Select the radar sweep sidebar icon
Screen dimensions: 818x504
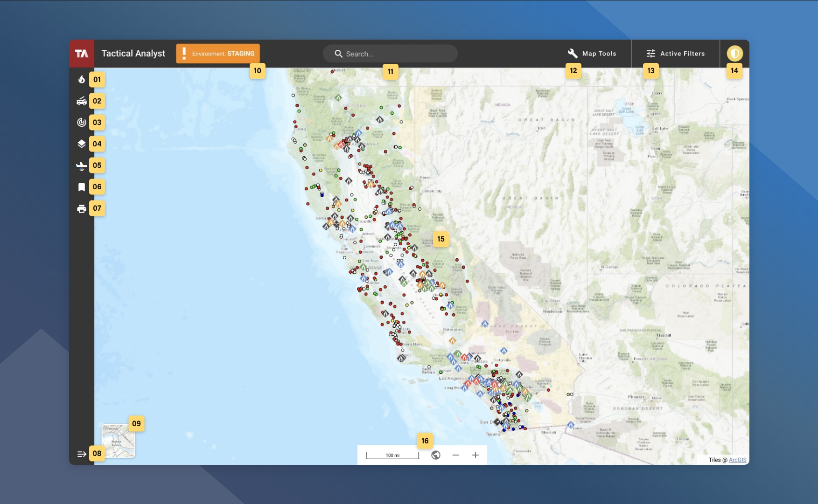82,123
